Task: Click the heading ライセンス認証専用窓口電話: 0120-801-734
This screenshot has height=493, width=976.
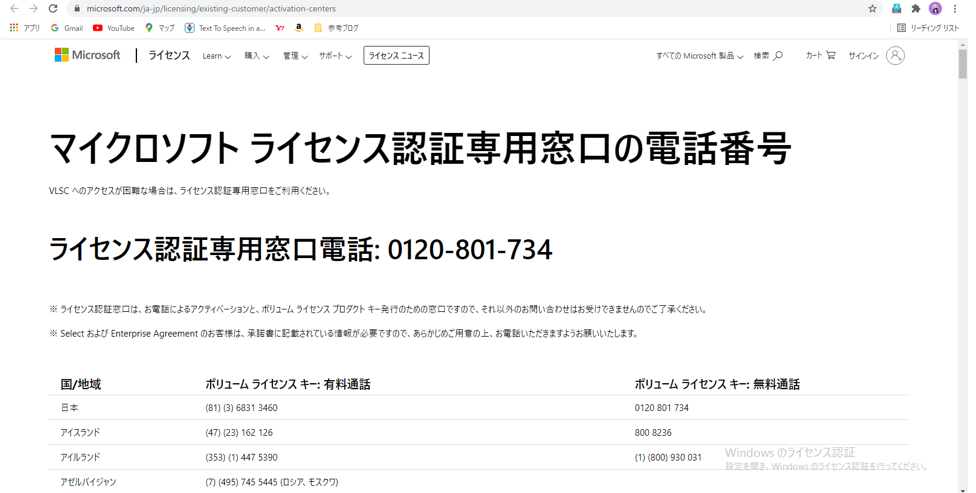Action: click(x=301, y=250)
